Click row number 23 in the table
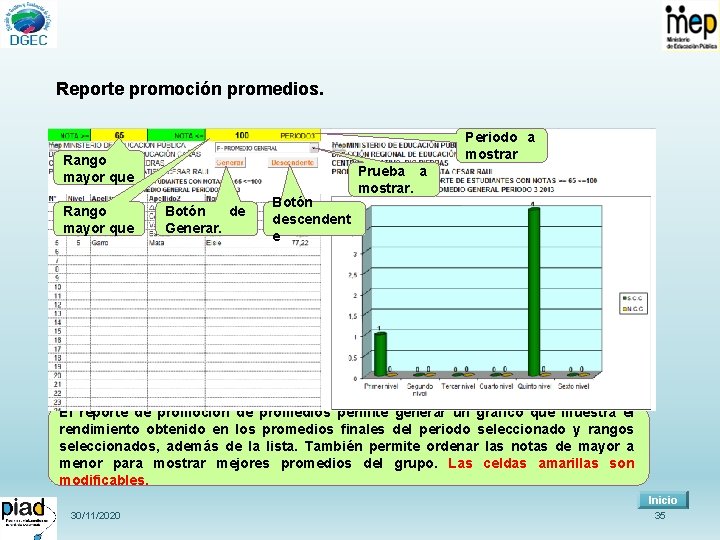The height and width of the screenshot is (540, 720). pos(57,402)
